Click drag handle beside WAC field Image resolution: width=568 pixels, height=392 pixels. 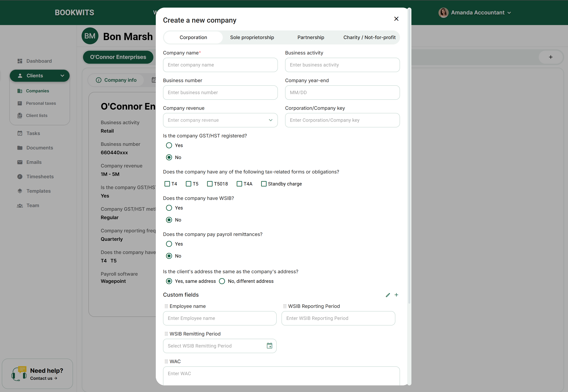click(x=166, y=362)
